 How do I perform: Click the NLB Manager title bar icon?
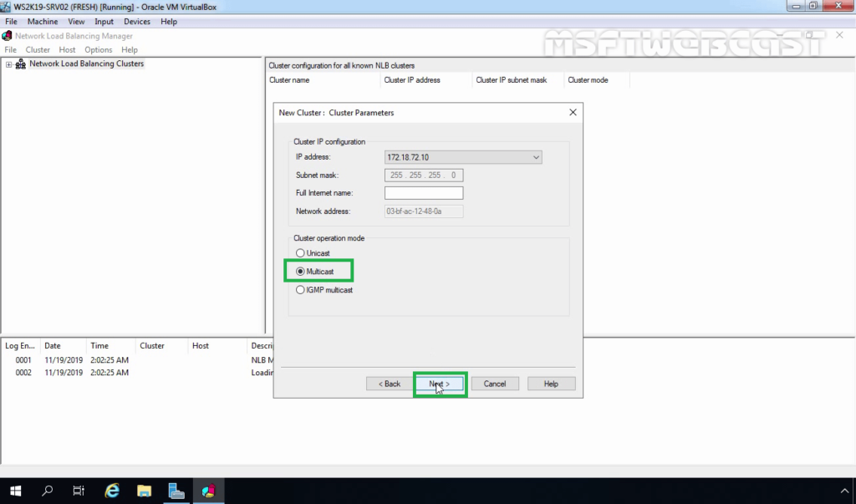tap(7, 36)
